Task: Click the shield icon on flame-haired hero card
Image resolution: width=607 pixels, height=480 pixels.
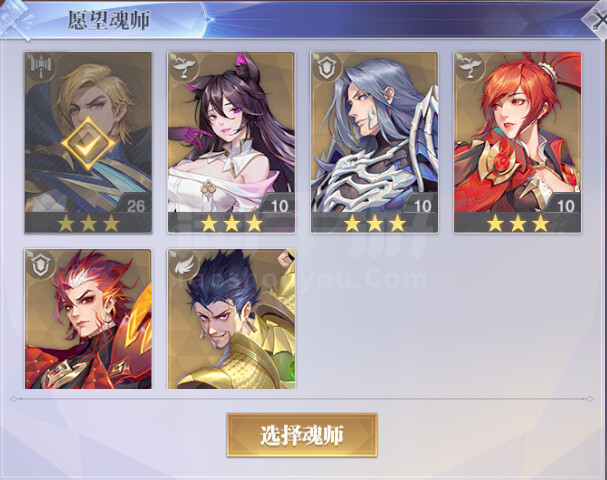Action: click(x=40, y=264)
